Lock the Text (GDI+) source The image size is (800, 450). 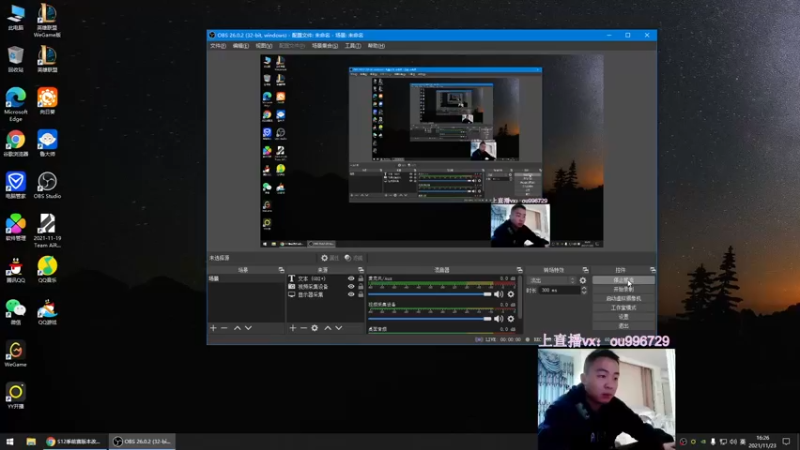(x=361, y=279)
